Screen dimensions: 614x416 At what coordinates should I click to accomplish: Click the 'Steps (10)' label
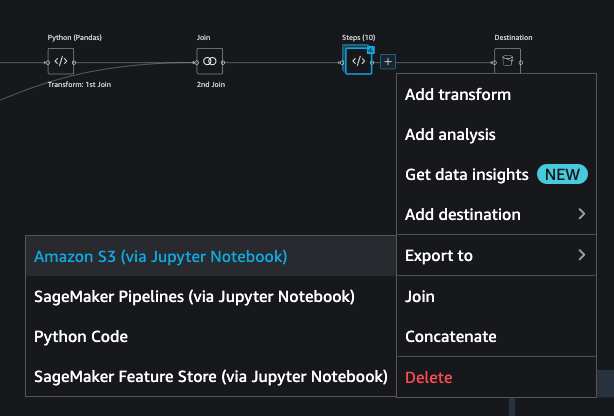(358, 38)
